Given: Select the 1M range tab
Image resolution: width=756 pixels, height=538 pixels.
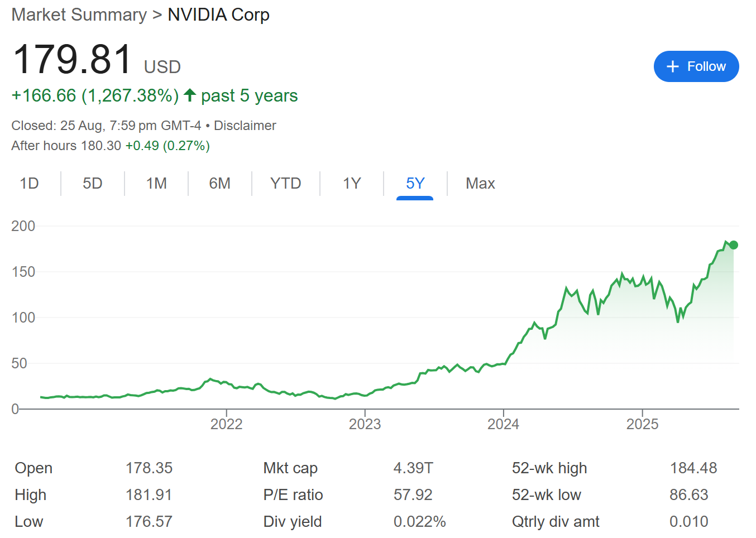Looking at the screenshot, I should pyautogui.click(x=156, y=184).
